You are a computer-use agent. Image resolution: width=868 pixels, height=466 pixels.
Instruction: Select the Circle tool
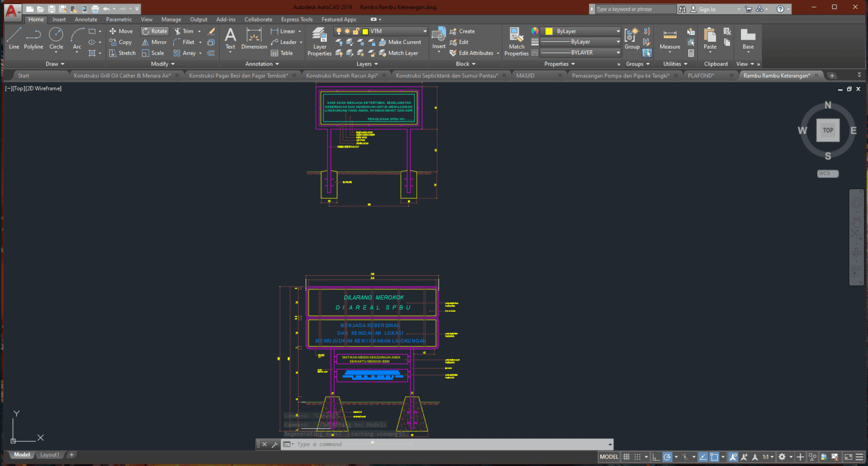pyautogui.click(x=56, y=38)
